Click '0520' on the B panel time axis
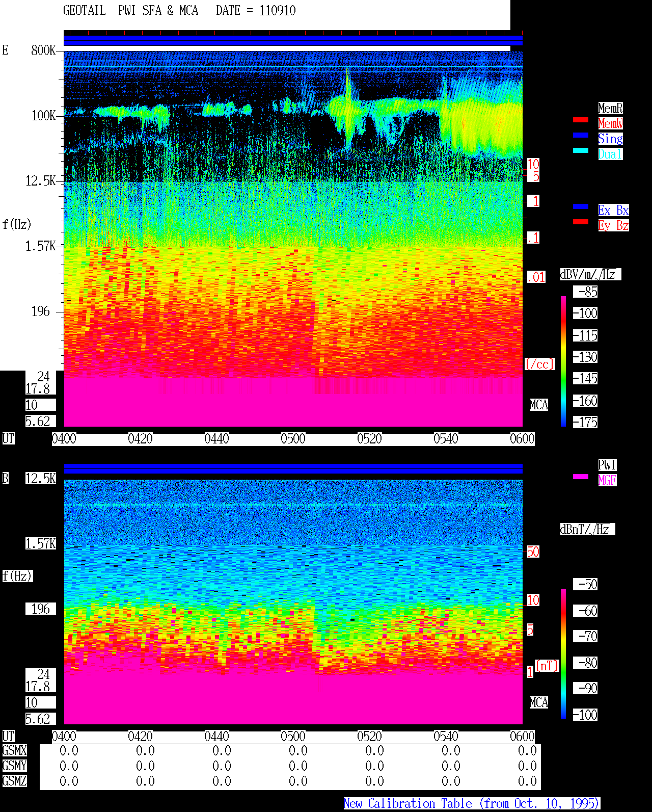 click(369, 736)
